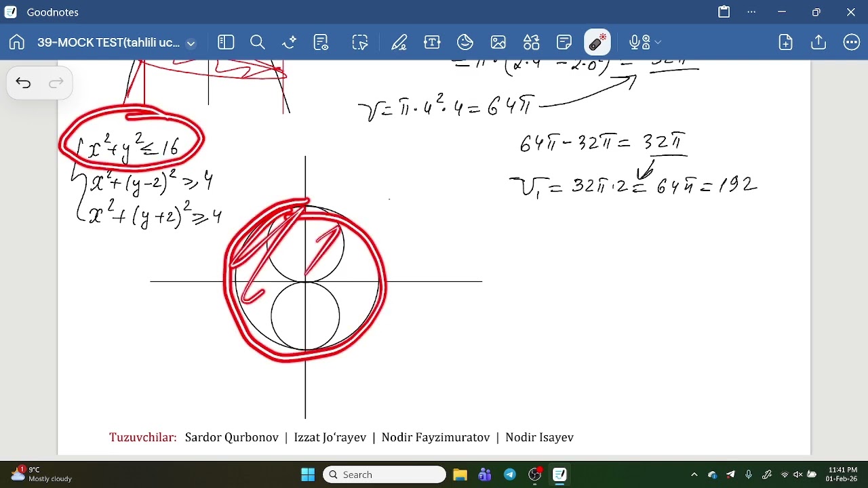Open the shapes and elements tool
The height and width of the screenshot is (488, 868).
pos(531,43)
